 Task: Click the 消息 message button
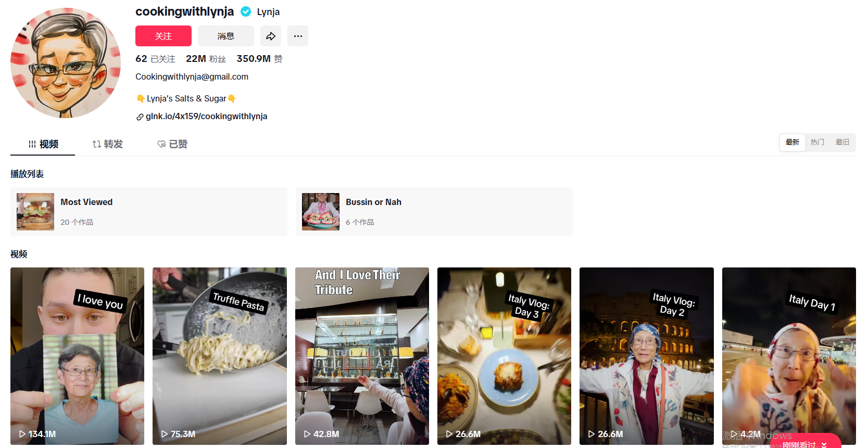click(226, 36)
